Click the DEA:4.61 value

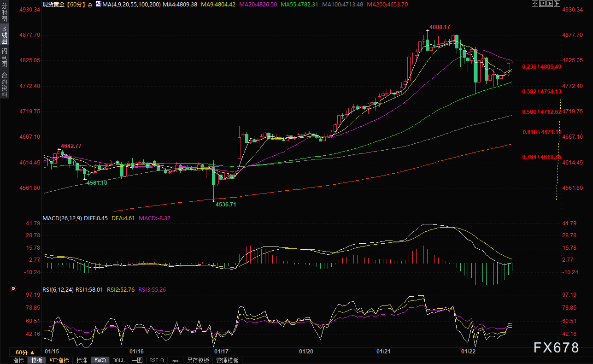123,218
